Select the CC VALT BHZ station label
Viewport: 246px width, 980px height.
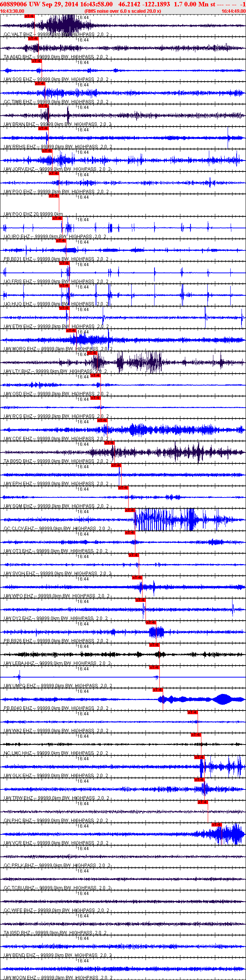(56, 34)
